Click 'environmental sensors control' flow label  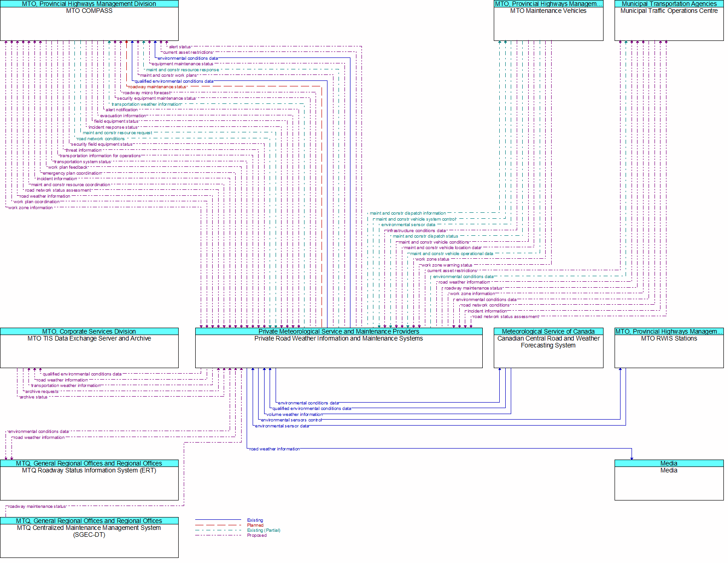[x=291, y=420]
